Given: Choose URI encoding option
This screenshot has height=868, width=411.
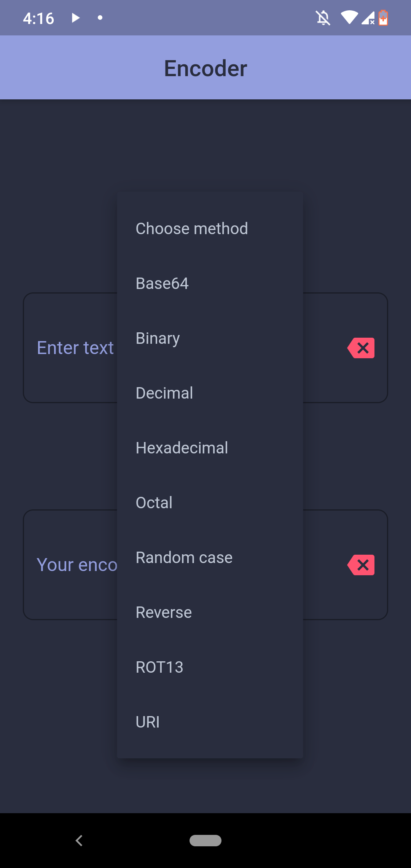Looking at the screenshot, I should pos(148,722).
